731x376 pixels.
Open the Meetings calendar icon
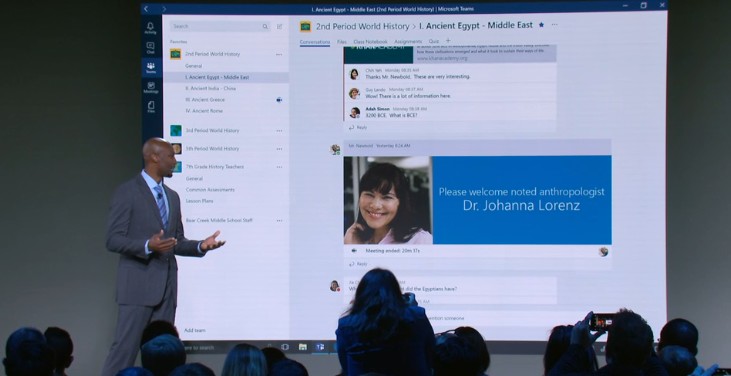151,88
